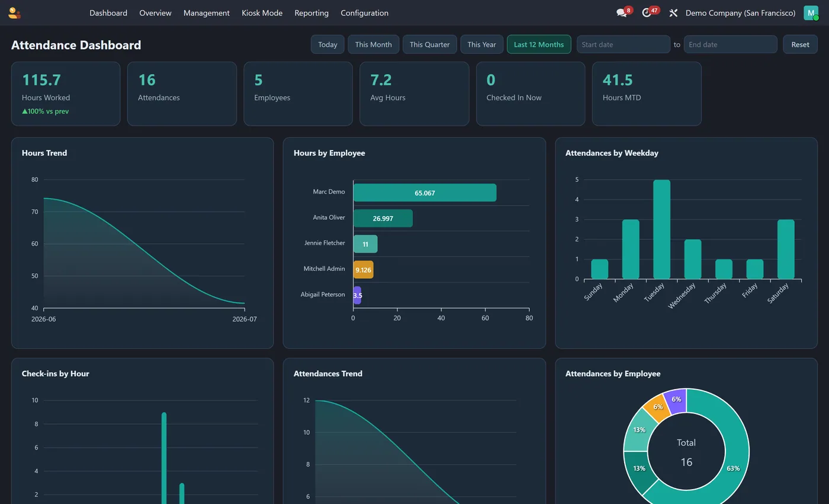Viewport: 829px width, 504px height.
Task: Click the "Attendances by Employee" chart title
Action: coord(613,374)
